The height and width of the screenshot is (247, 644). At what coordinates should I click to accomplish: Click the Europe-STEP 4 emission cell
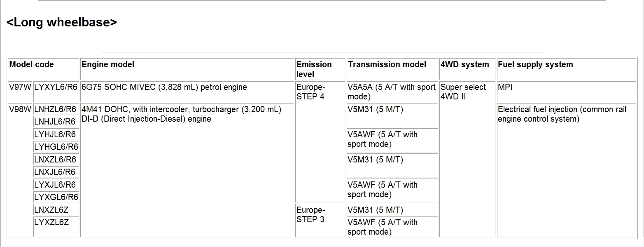[x=311, y=92]
